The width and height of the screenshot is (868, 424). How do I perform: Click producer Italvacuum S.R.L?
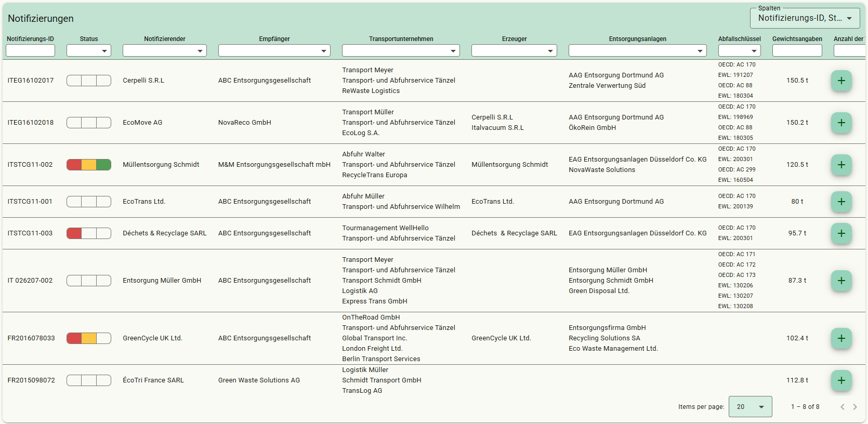point(497,128)
